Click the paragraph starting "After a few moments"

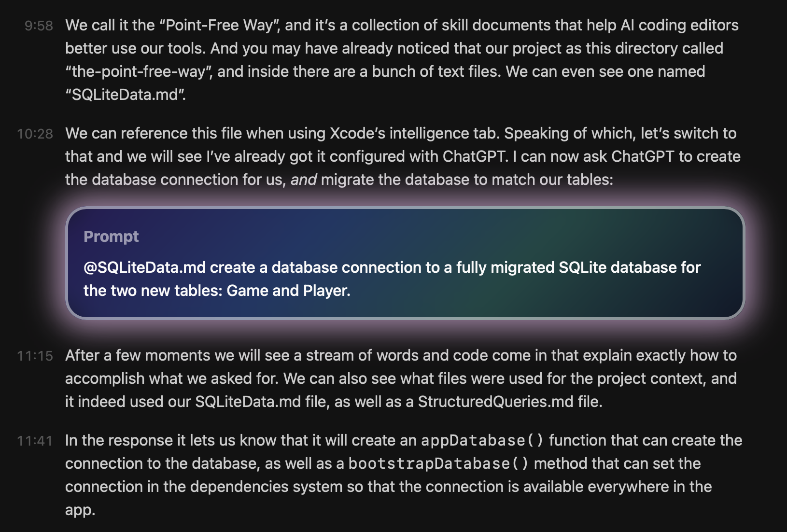[401, 378]
